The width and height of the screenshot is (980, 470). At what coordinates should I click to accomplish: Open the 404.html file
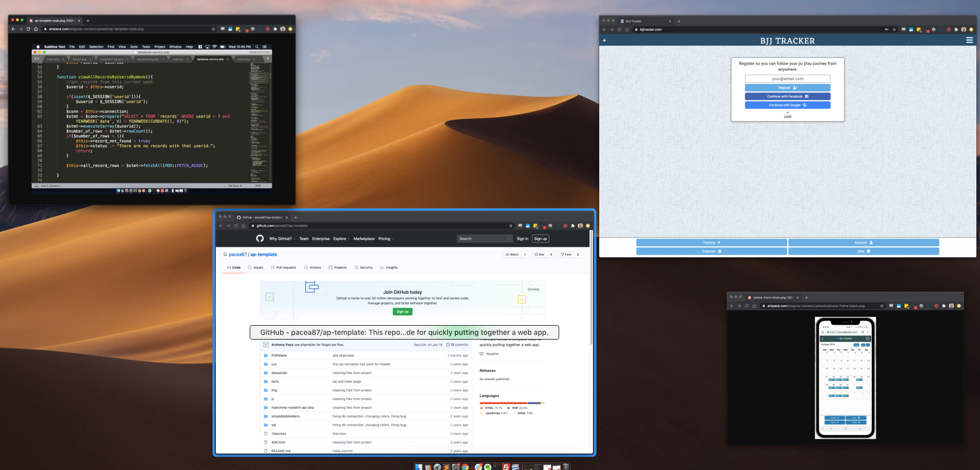(278, 442)
